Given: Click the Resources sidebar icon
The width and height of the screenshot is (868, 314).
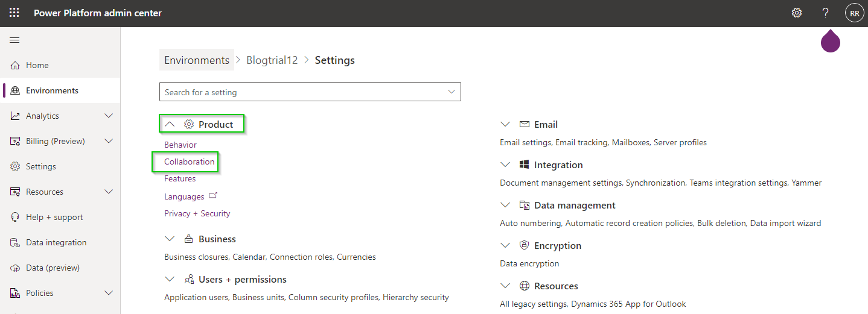Looking at the screenshot, I should (x=15, y=192).
